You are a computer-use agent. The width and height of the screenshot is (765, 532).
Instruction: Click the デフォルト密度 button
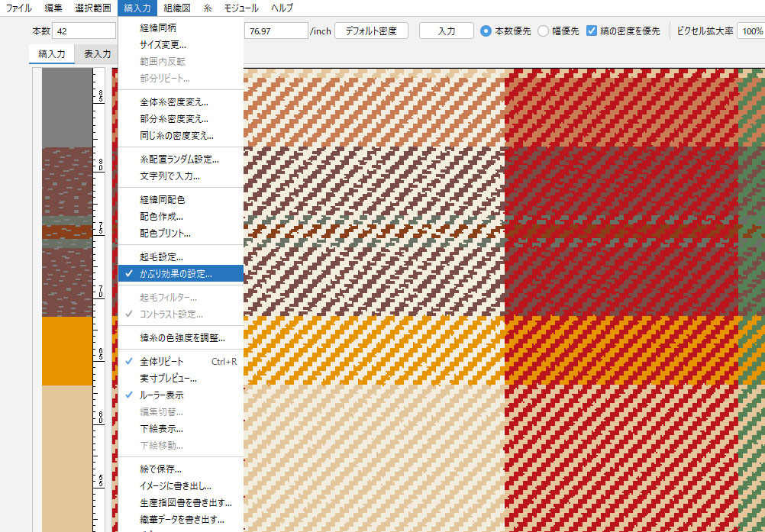click(372, 31)
